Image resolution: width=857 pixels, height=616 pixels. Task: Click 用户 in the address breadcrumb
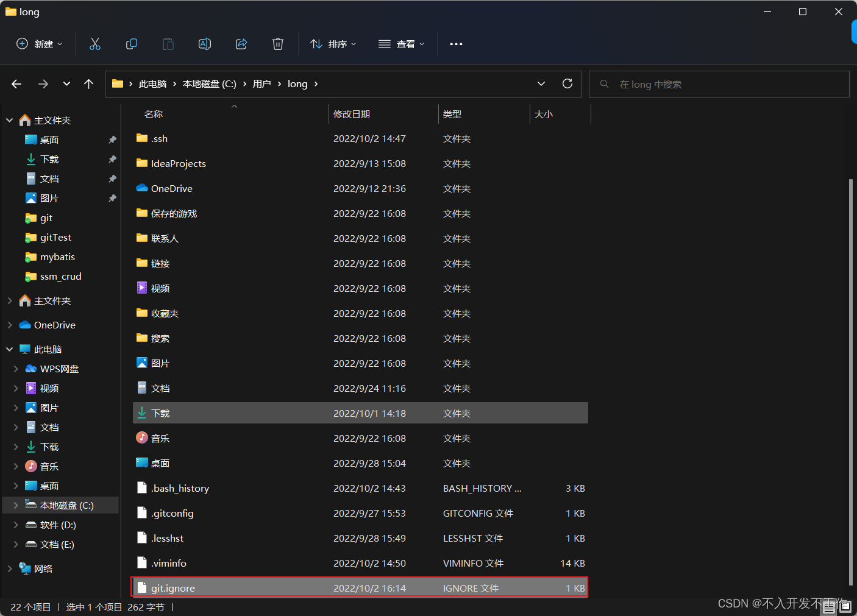[262, 84]
